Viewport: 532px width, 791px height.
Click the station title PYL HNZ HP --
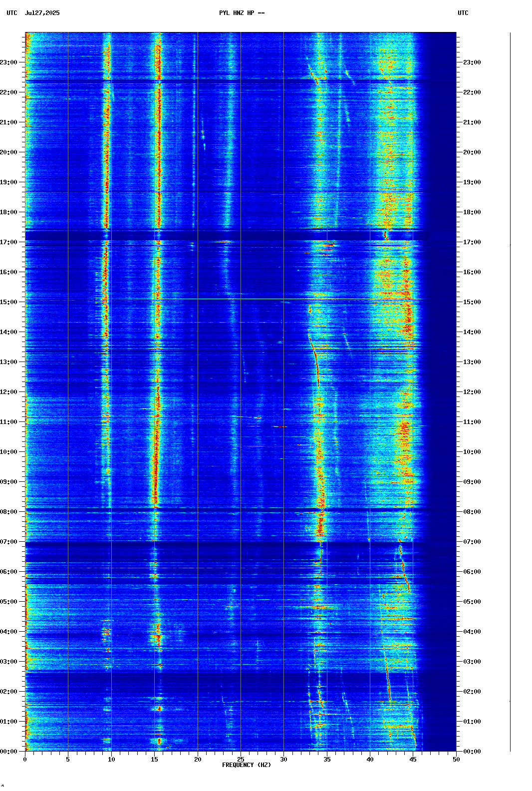coord(242,13)
